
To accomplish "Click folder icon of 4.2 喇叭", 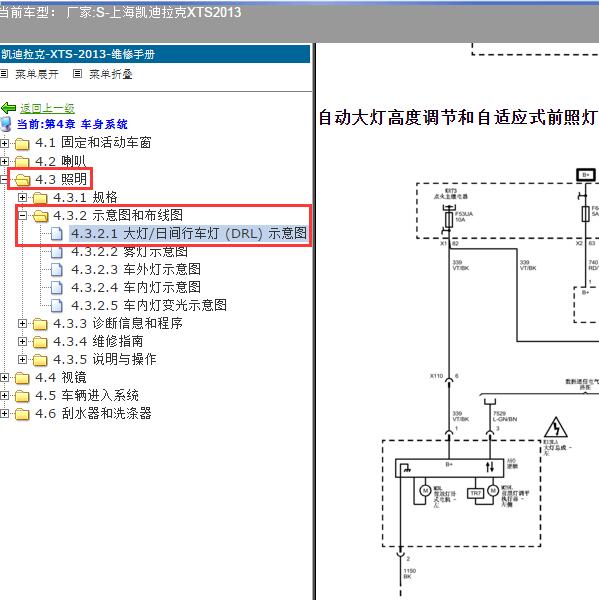I will 22,162.
